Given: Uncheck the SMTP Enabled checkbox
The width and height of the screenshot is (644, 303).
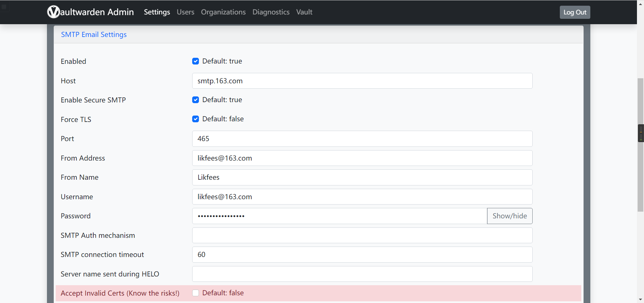Looking at the screenshot, I should coord(196,61).
